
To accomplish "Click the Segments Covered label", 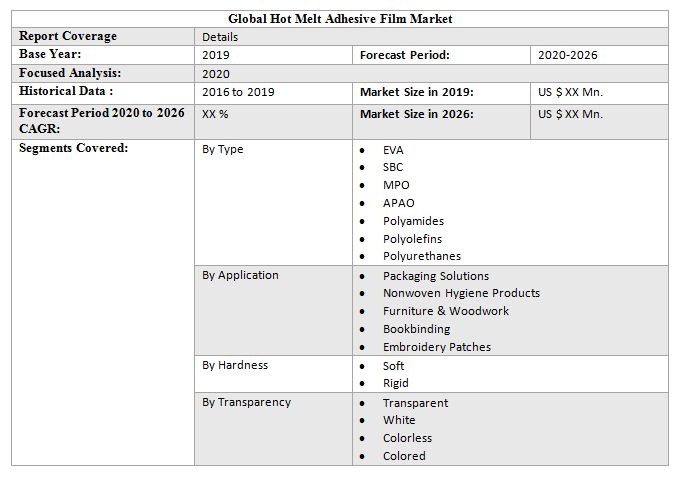I will (x=74, y=149).
